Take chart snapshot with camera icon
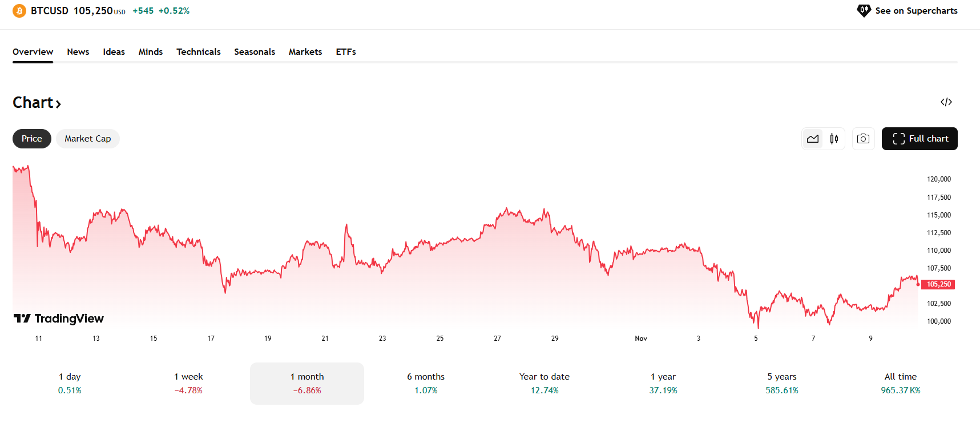980x423 pixels. (863, 139)
